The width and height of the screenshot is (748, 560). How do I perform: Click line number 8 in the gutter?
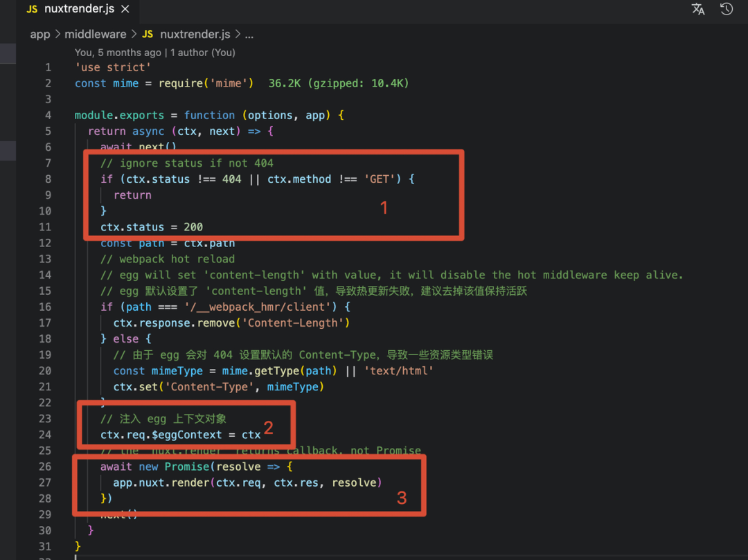pyautogui.click(x=48, y=179)
